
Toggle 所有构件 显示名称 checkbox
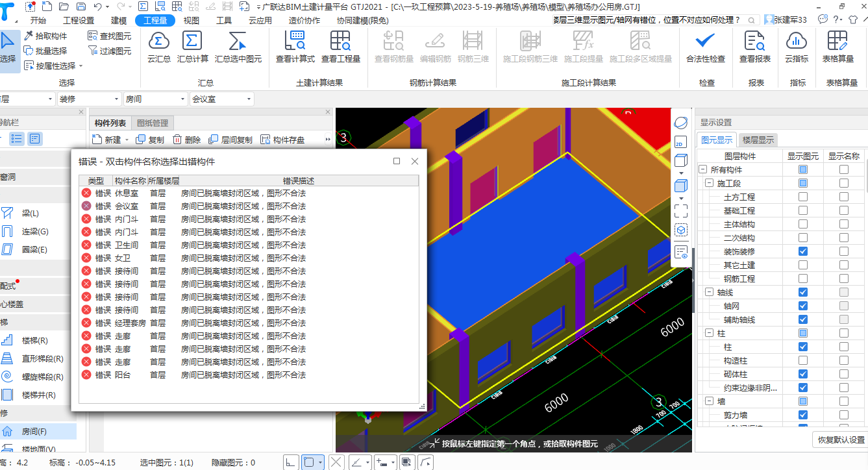click(843, 169)
